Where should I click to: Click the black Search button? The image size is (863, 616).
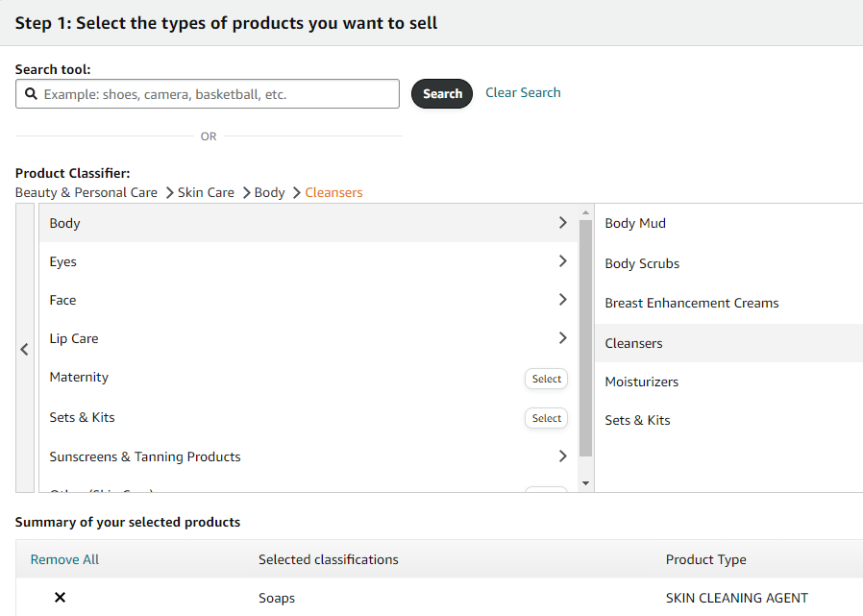[x=442, y=94]
